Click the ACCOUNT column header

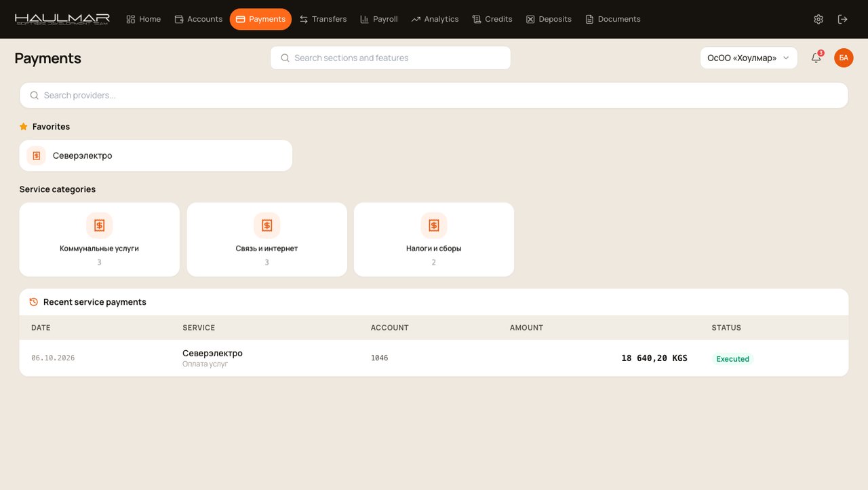[390, 328]
